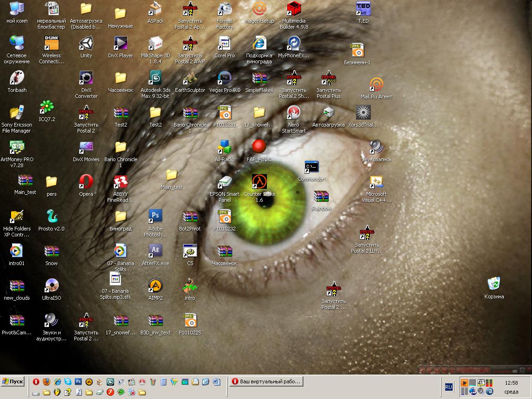Open the Unity desktop shortcut
Image resolution: width=532 pixels, height=399 pixels.
click(x=86, y=44)
